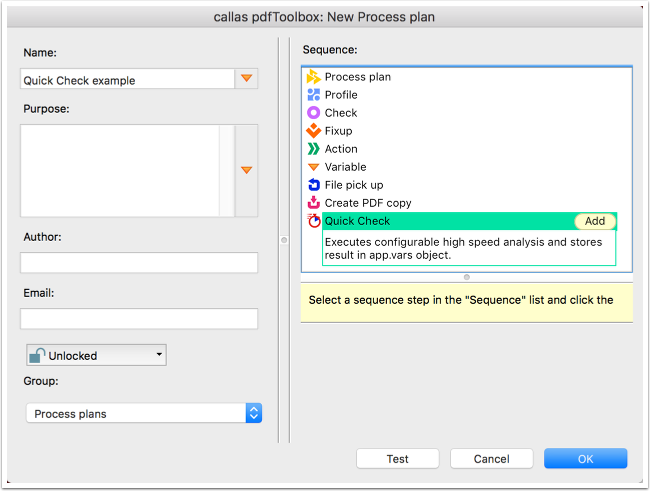Click the Profile sequence icon

[313, 95]
